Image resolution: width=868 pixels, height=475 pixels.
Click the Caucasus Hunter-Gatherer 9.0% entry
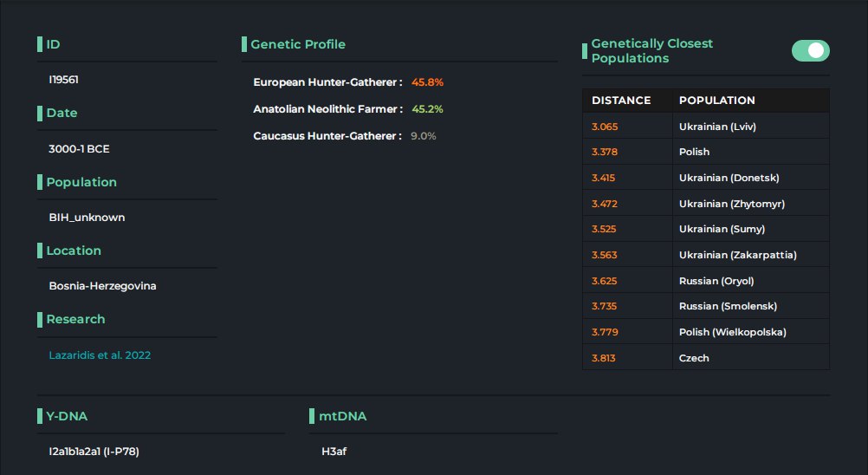[x=344, y=136]
